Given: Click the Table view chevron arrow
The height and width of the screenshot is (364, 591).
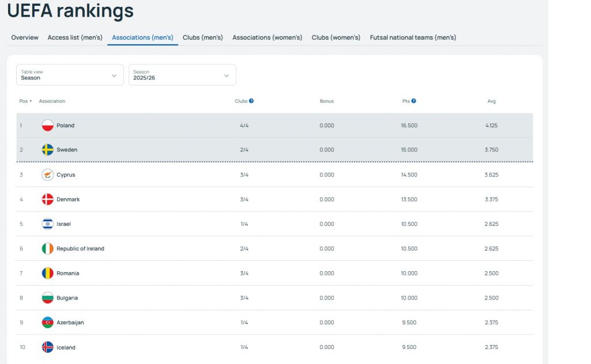Looking at the screenshot, I should click(x=114, y=75).
